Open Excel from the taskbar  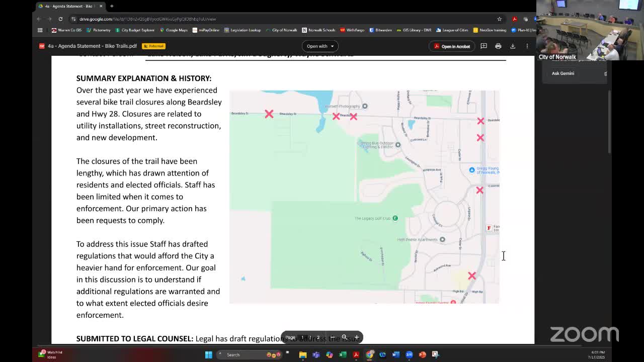click(x=343, y=354)
